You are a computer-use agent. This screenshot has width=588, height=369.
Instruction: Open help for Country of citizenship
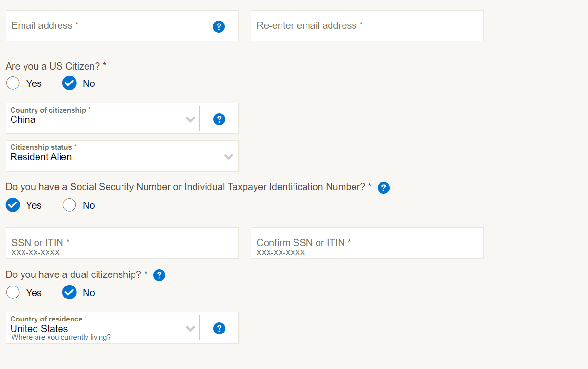219,119
